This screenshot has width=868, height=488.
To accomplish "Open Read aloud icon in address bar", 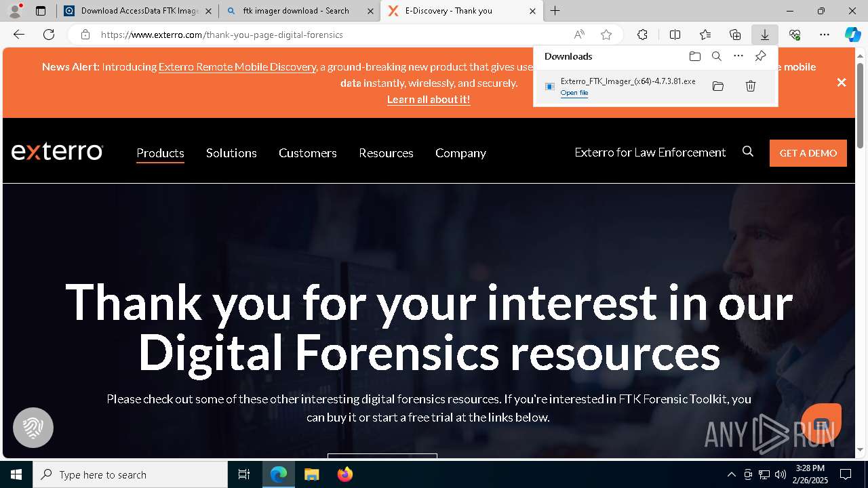I will pyautogui.click(x=579, y=35).
